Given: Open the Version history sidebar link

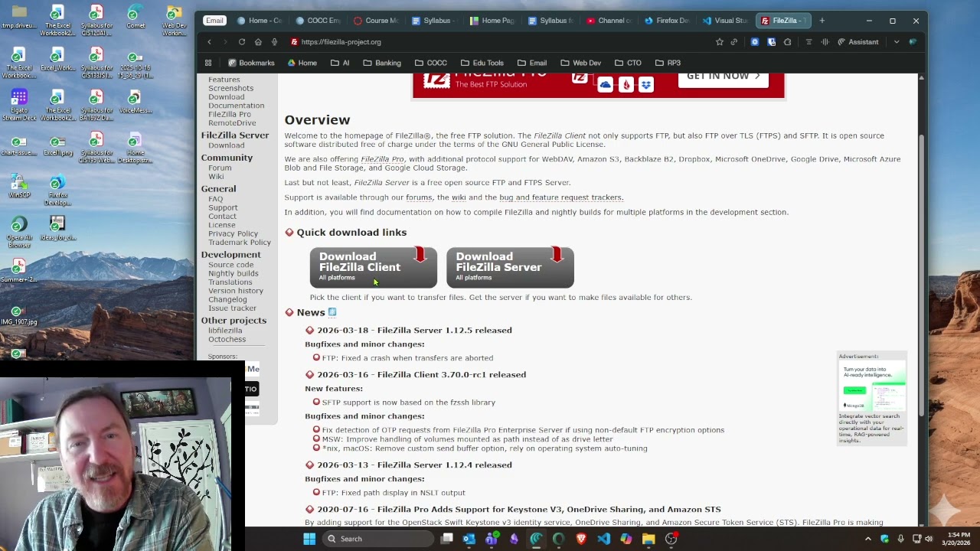Looking at the screenshot, I should [x=236, y=291].
